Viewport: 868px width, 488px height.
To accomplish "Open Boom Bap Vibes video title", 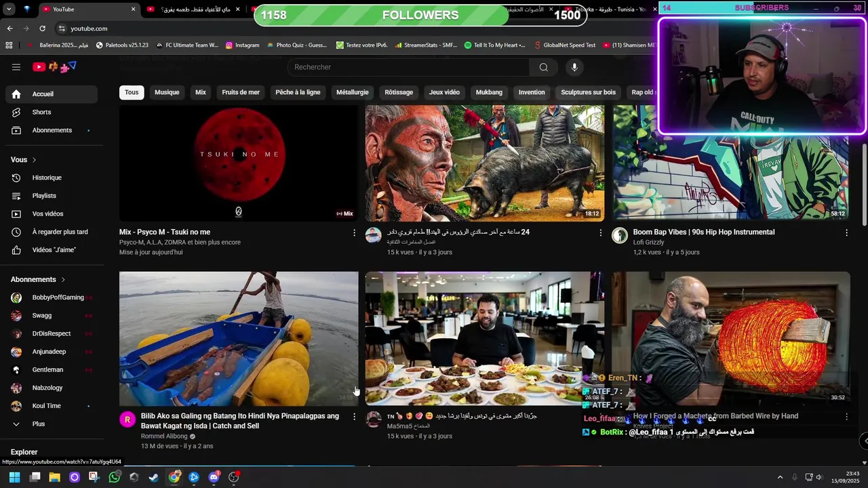I will [704, 232].
